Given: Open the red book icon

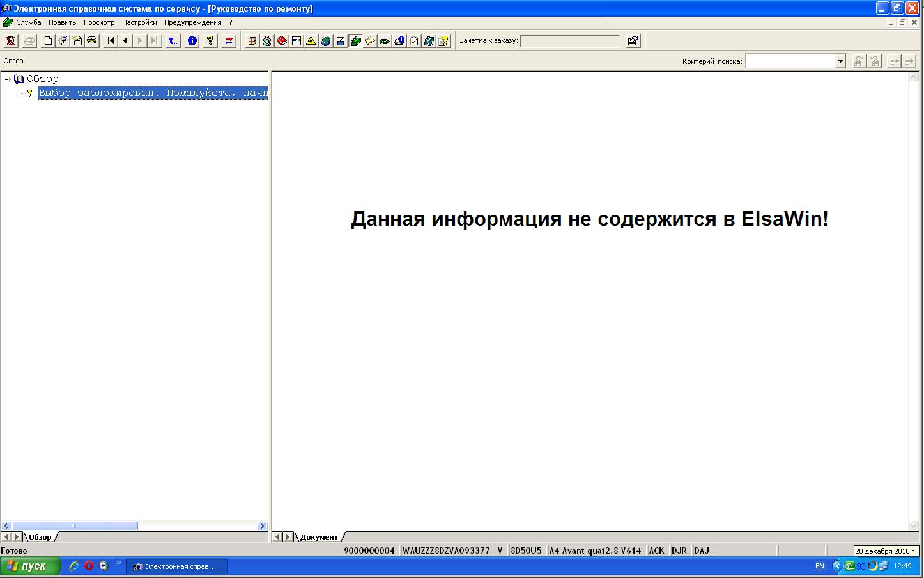Looking at the screenshot, I should 282,41.
